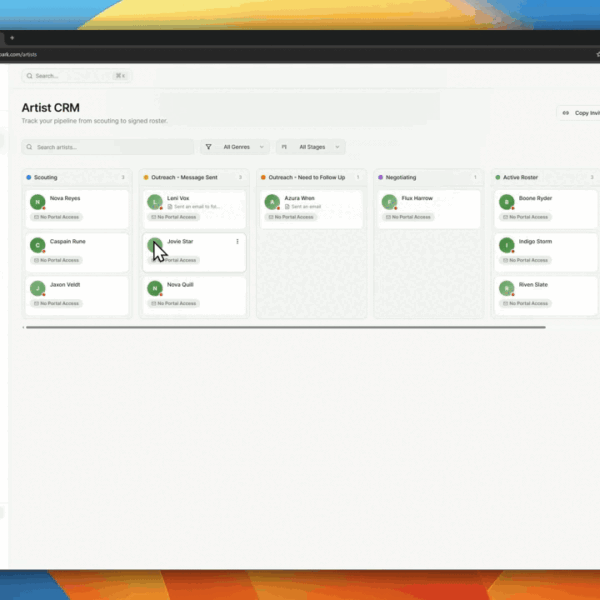
Task: Click Nova Quill's avatar icon
Action: 154,288
